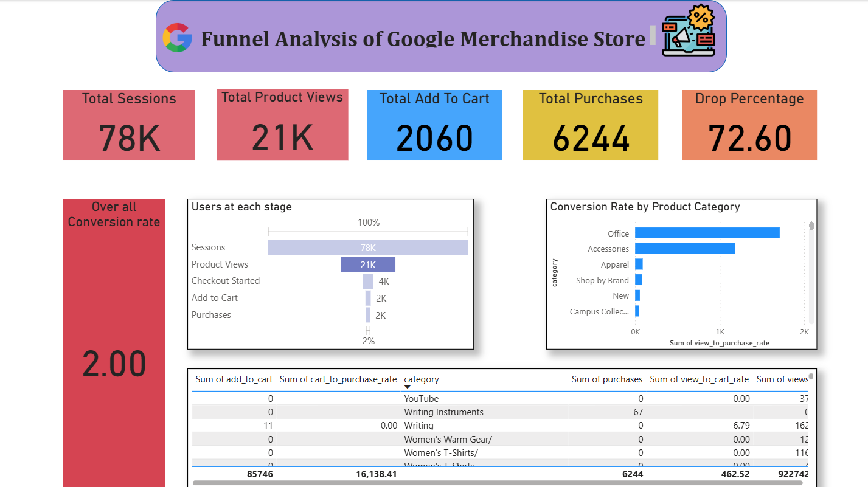This screenshot has height=487, width=868.
Task: Click the Purchases funnel bar
Action: (368, 315)
